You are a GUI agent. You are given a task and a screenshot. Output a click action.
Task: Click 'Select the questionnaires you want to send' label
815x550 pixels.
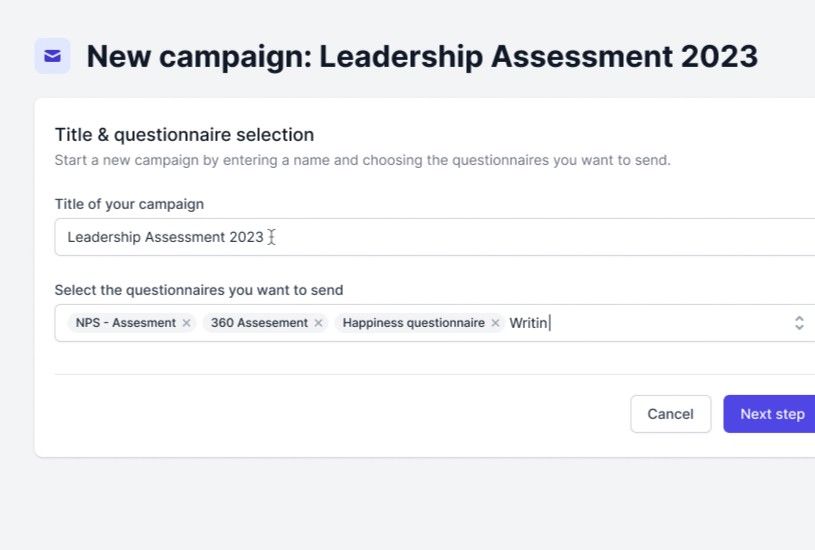point(198,290)
